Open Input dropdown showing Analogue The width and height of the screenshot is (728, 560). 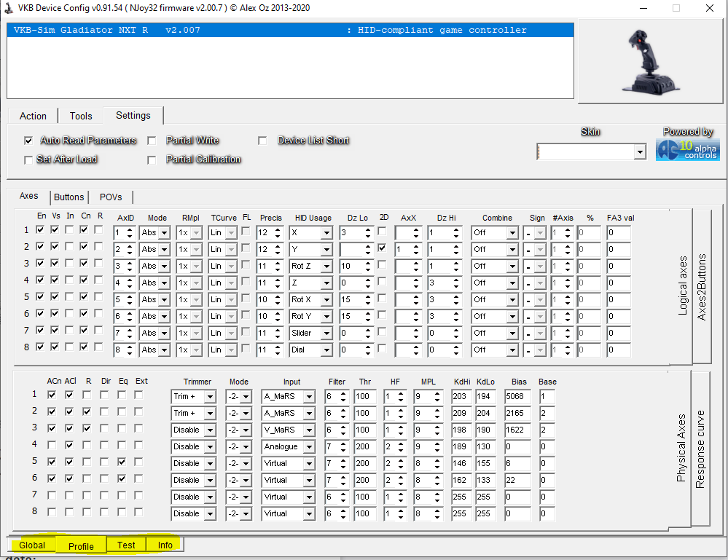tap(309, 447)
